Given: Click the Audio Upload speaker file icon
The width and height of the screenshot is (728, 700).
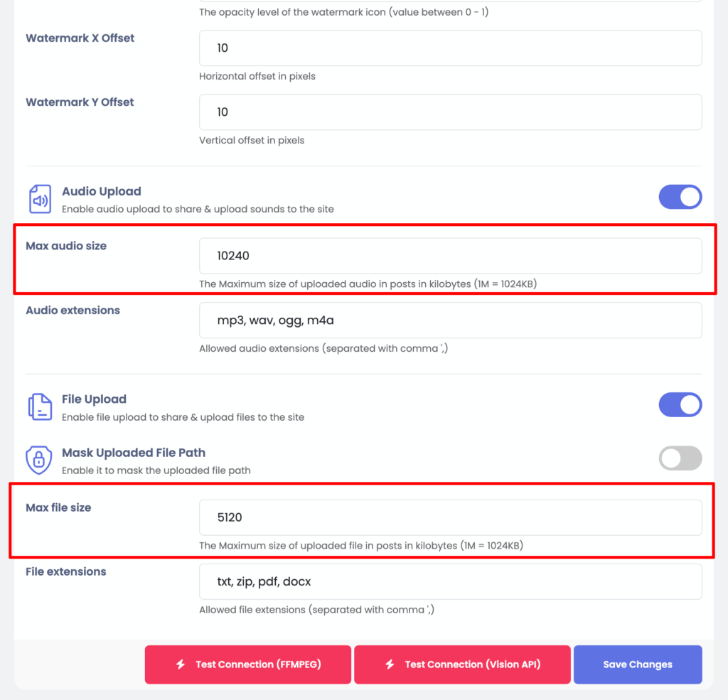Looking at the screenshot, I should 40,200.
